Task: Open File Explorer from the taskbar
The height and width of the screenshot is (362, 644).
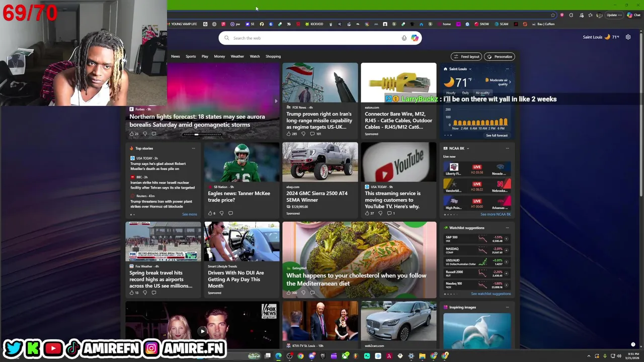Action: tap(422, 356)
